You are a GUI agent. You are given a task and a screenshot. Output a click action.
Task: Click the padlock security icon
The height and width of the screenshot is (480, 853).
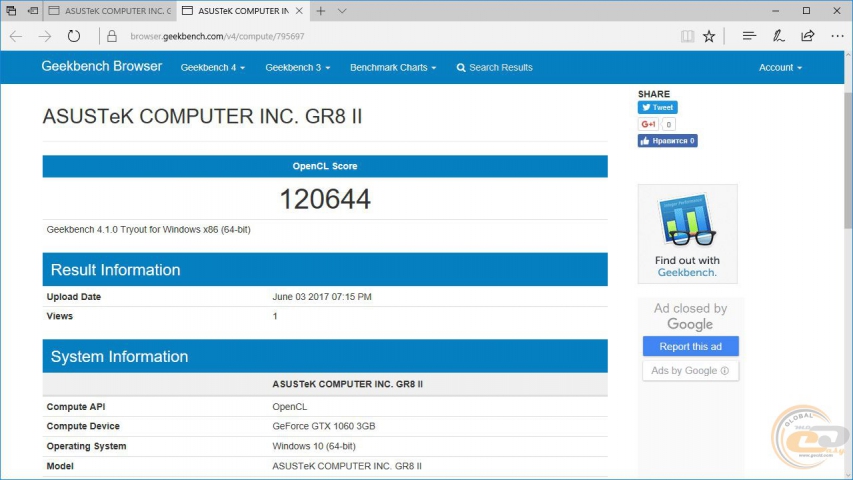tap(112, 36)
